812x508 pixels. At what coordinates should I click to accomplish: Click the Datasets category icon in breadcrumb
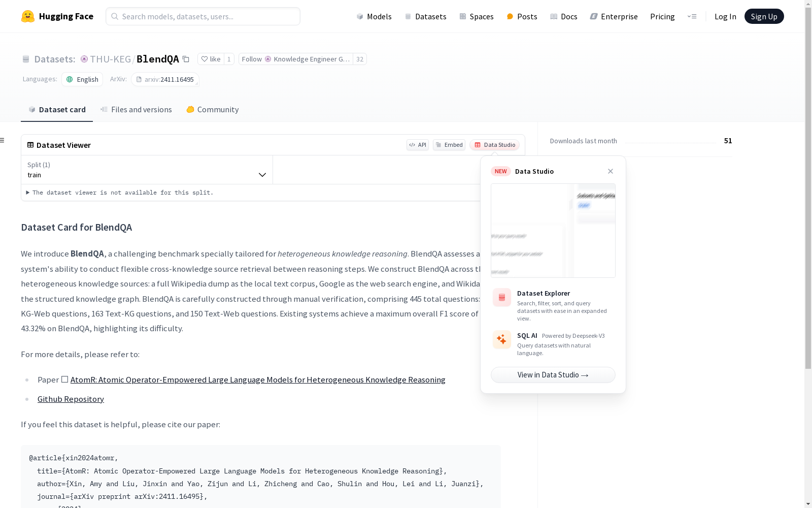pos(26,59)
